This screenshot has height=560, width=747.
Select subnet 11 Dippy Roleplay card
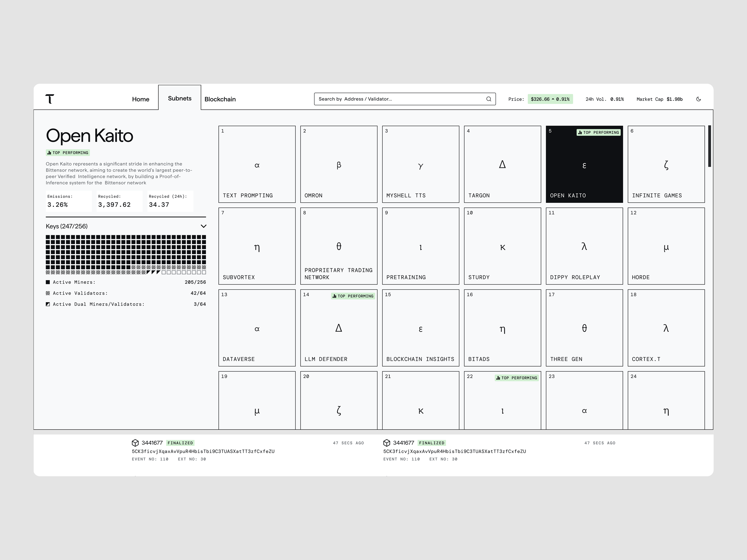pyautogui.click(x=584, y=246)
